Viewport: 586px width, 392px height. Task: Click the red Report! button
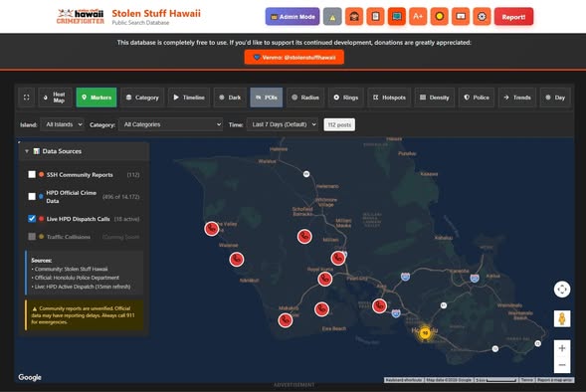pos(514,17)
